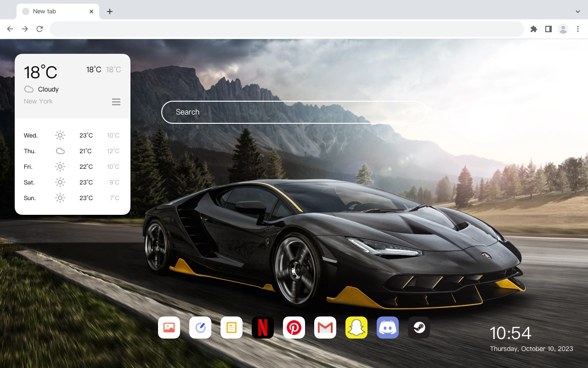
Task: Select the Fri. forecast row label
Action: (28, 167)
